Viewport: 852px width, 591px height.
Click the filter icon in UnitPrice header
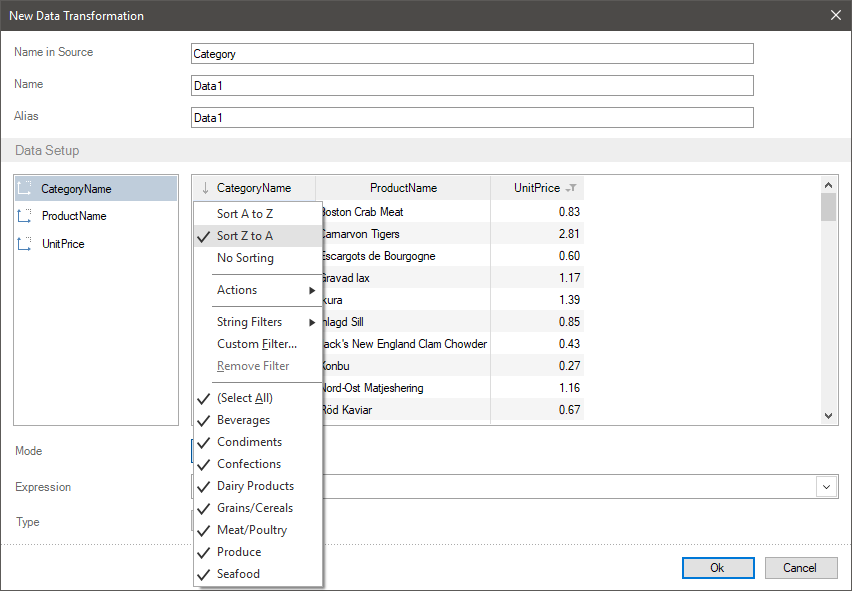[x=571, y=188]
